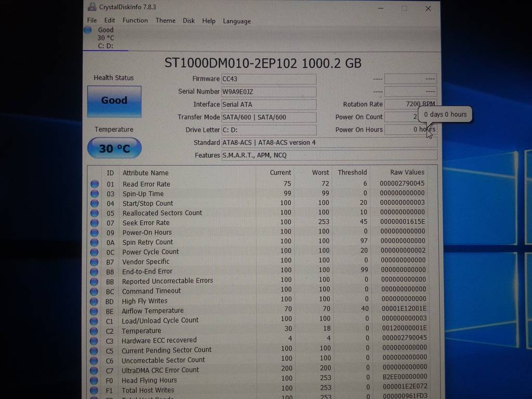Click the Power On Hours field
This screenshot has width=532, height=399.
410,129
